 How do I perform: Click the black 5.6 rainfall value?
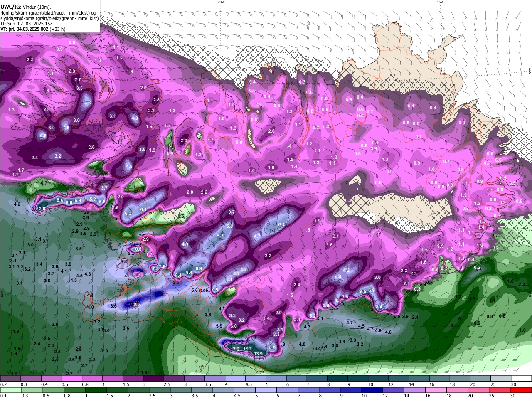click(195, 290)
